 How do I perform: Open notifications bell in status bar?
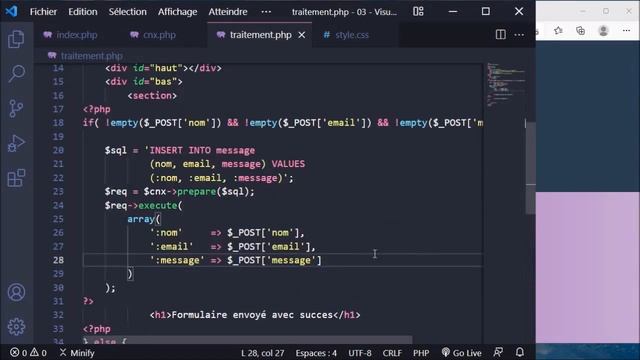click(x=520, y=352)
